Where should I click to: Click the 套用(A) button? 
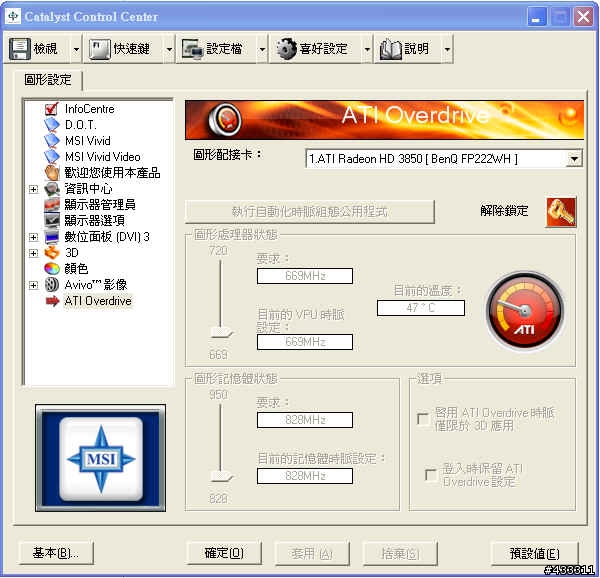(312, 553)
